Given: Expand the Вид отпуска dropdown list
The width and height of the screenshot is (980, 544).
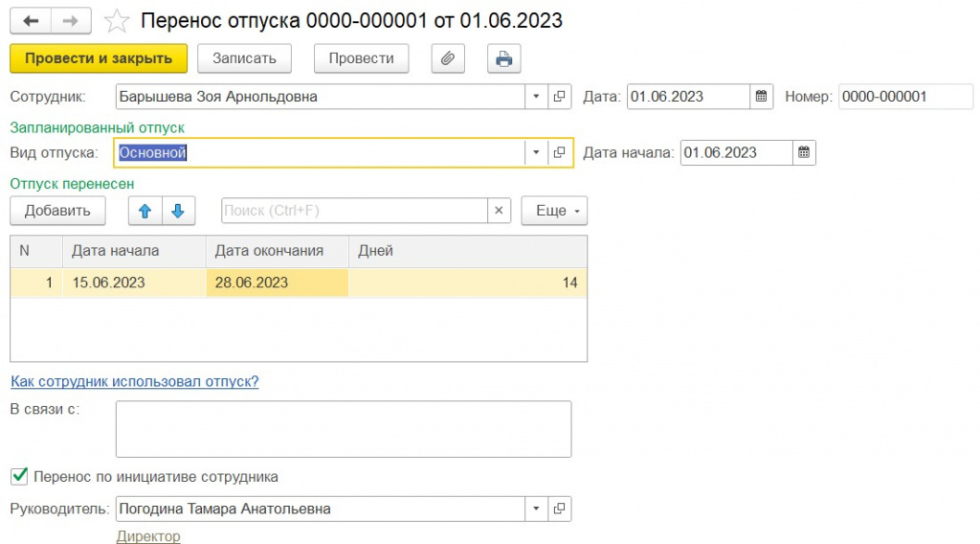Looking at the screenshot, I should coord(536,152).
